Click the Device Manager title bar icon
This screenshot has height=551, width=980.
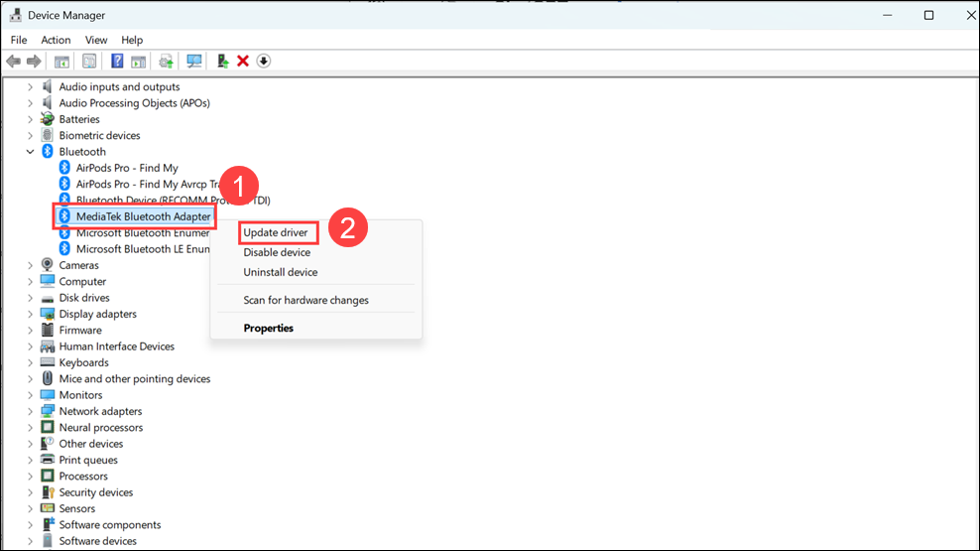pyautogui.click(x=16, y=15)
